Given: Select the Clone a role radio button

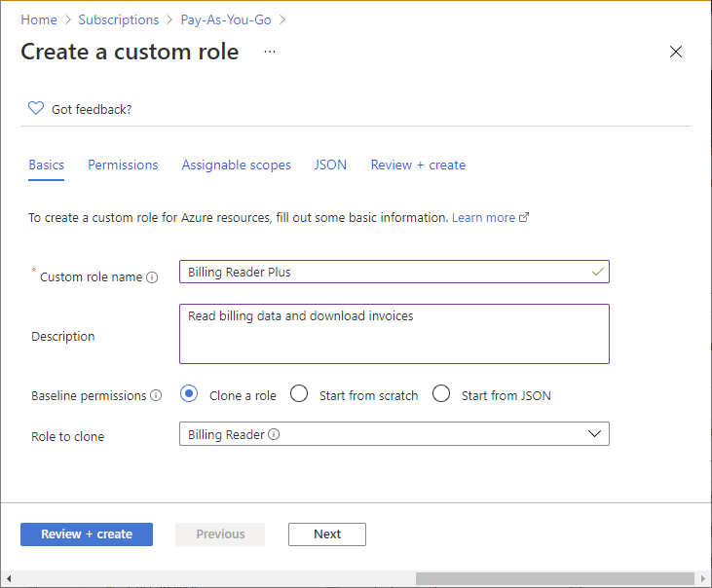Looking at the screenshot, I should [x=189, y=393].
